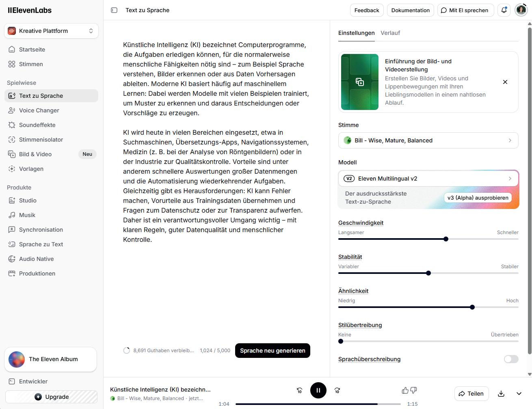Open Soundeffekte in the sidebar
Viewport: 532px width, 409px height.
(x=37, y=125)
